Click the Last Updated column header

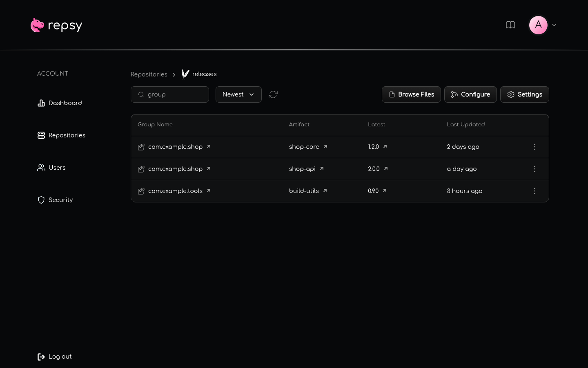click(466, 125)
